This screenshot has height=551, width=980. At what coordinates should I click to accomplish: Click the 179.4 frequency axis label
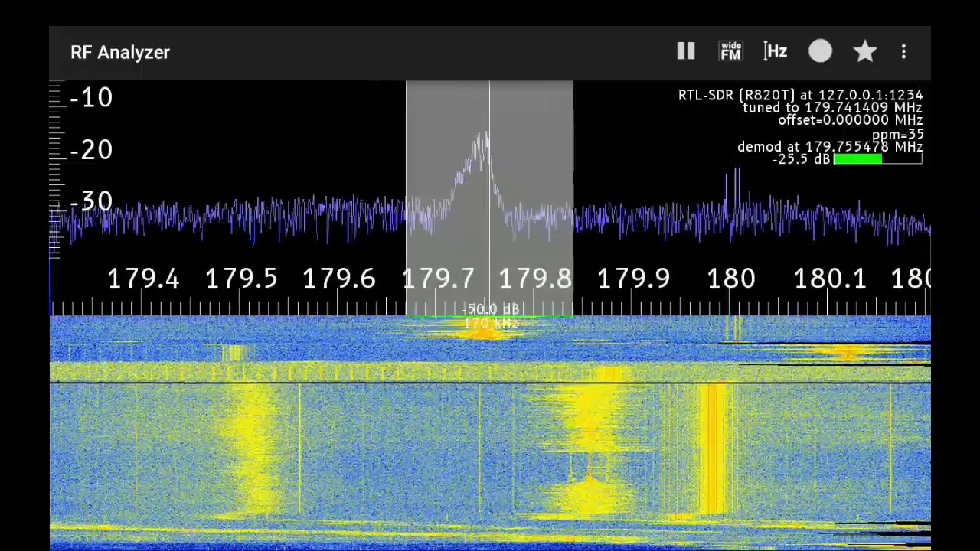pyautogui.click(x=143, y=279)
